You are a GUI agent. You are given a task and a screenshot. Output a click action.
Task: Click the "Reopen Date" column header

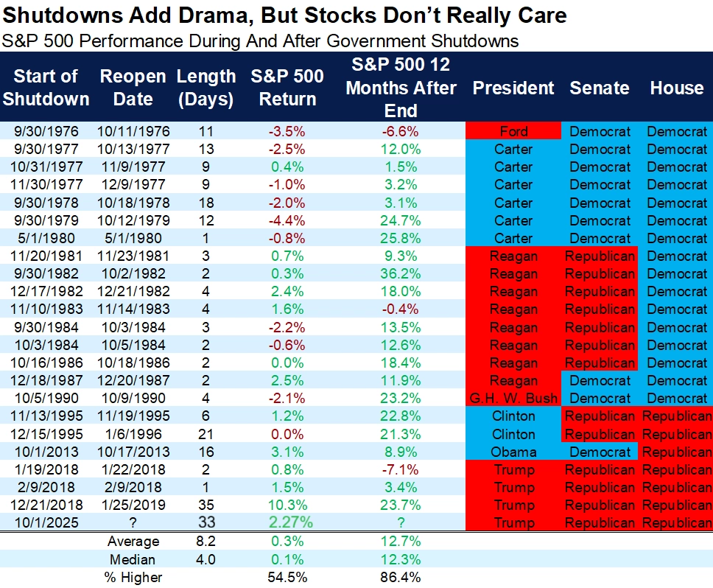click(x=133, y=88)
